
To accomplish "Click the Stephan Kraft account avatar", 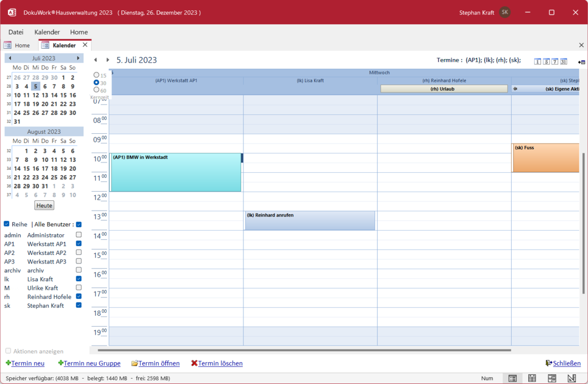I will [x=505, y=12].
